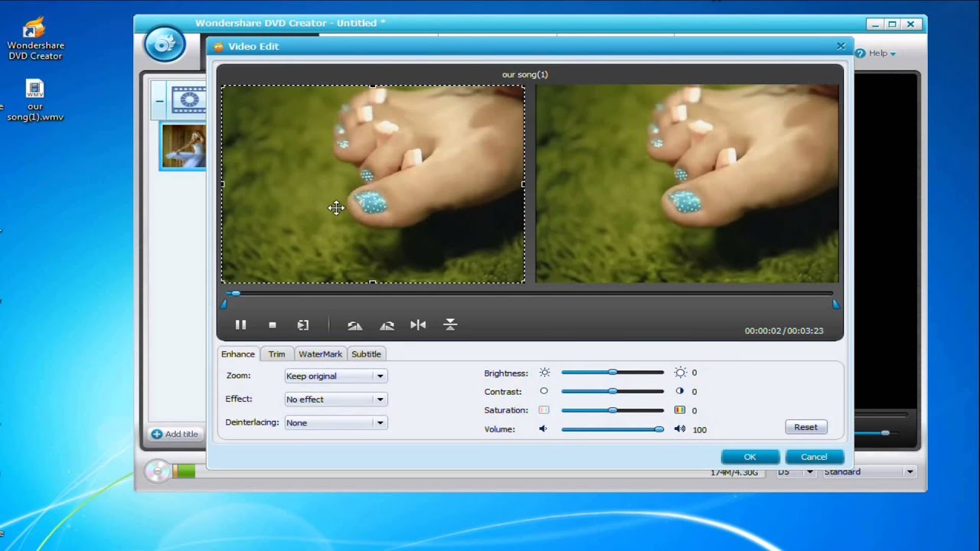Open the Deinterlacing dropdown showing None
980x551 pixels.
tap(335, 422)
